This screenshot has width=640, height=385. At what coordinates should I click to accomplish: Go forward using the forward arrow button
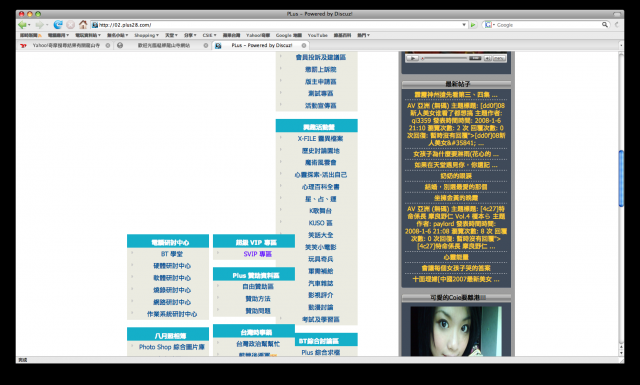(39, 25)
